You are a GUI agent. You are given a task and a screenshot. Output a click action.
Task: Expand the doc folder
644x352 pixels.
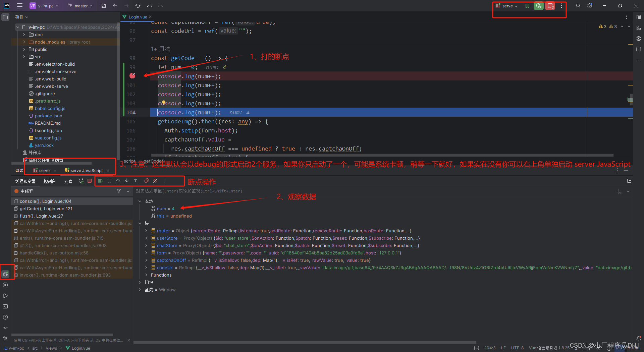point(24,35)
